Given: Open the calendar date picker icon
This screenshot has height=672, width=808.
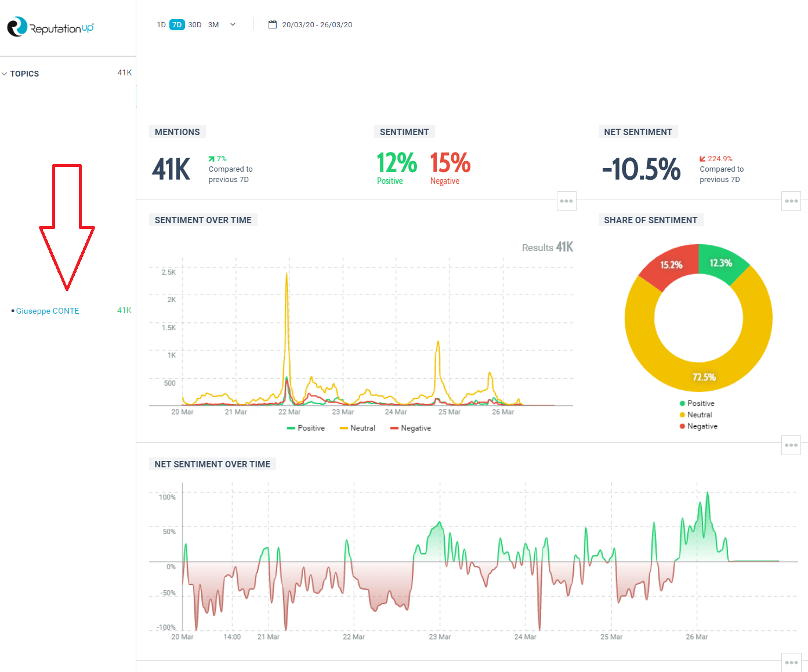Looking at the screenshot, I should 273,24.
